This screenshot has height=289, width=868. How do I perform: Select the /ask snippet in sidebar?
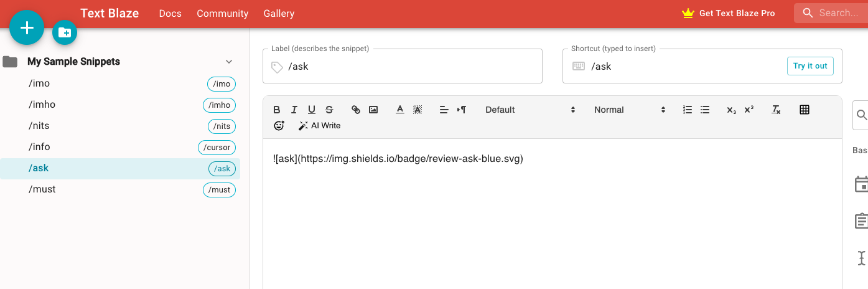(120, 168)
